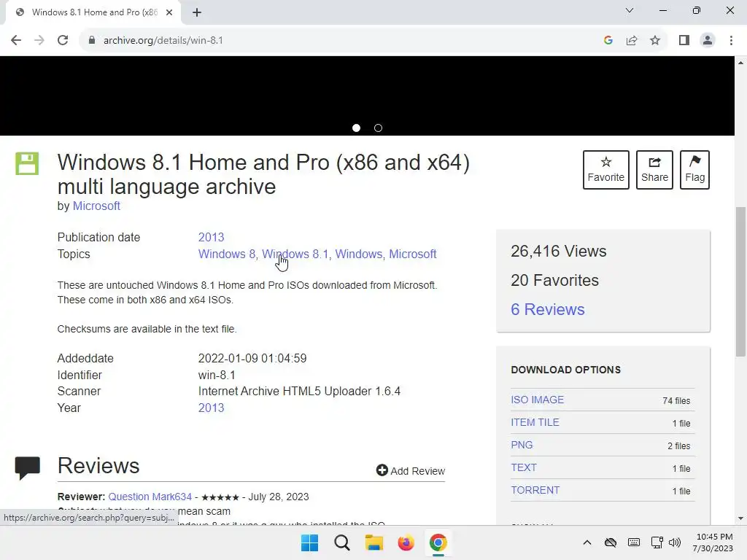Click the scrollbar up arrow
747x560 pixels.
tap(740, 63)
